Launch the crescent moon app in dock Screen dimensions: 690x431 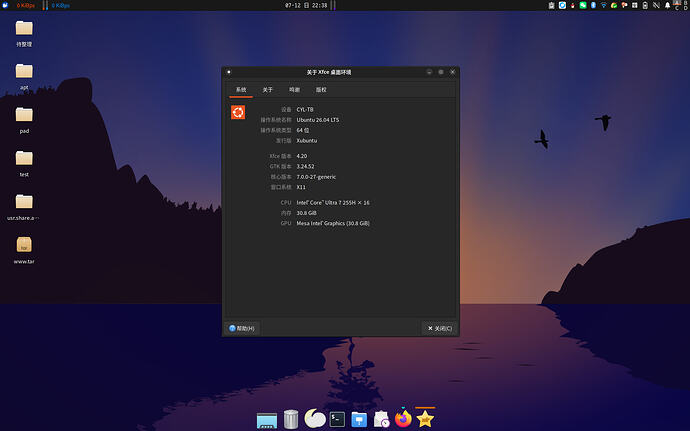(315, 419)
